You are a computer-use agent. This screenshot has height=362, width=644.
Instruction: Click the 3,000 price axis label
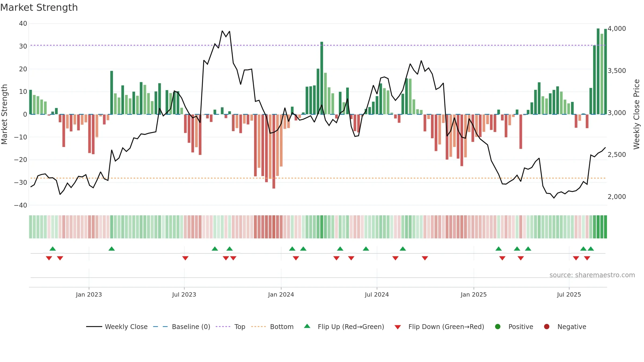pyautogui.click(x=617, y=113)
